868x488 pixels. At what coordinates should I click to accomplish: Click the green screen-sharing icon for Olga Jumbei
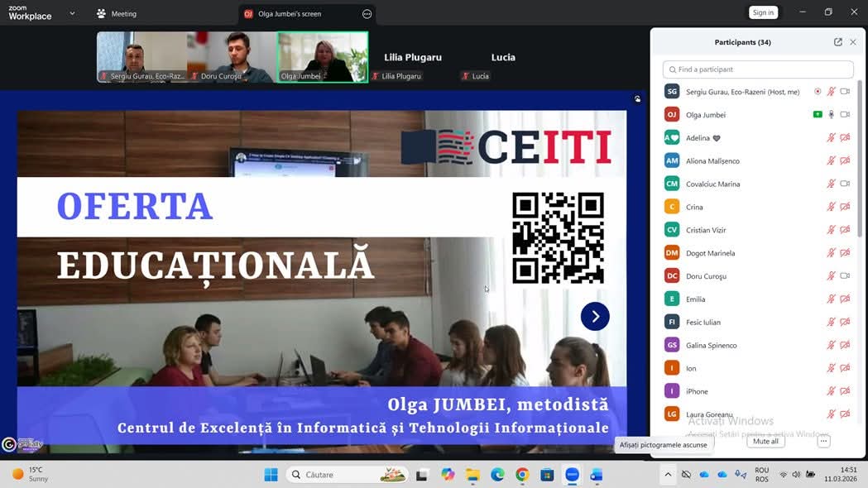click(x=818, y=114)
